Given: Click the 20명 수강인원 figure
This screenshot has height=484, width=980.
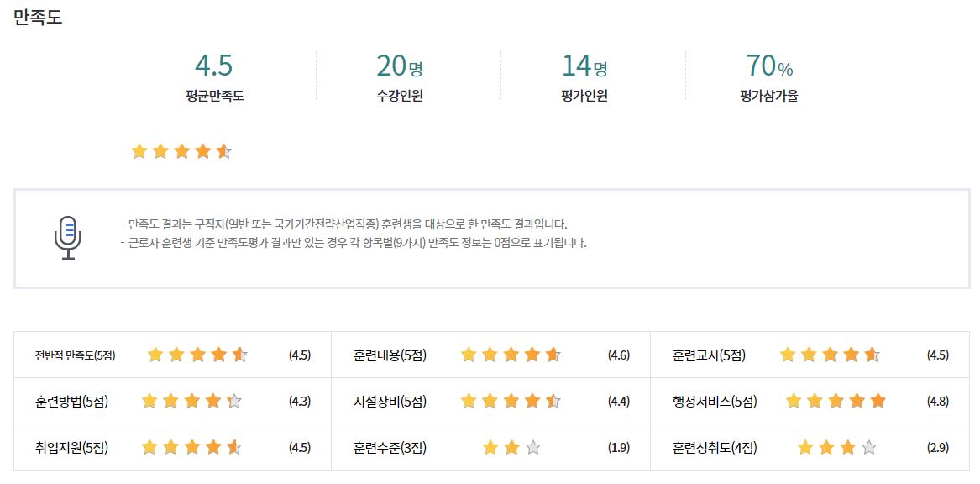Looking at the screenshot, I should click(x=400, y=65).
